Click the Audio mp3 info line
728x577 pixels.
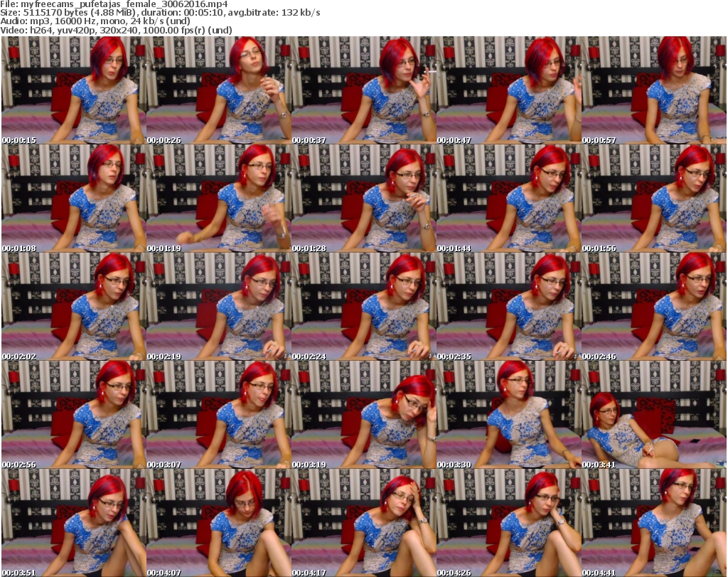pos(95,21)
